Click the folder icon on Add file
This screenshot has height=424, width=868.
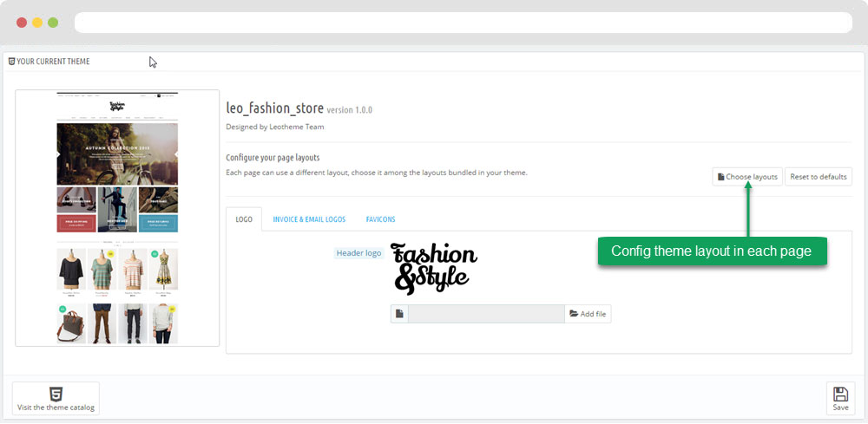click(573, 314)
